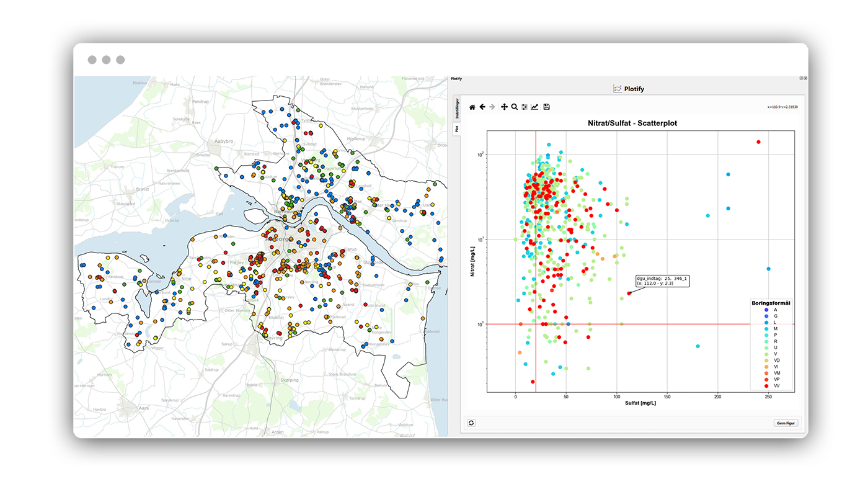Open Configure subplots sliders icon

tap(525, 107)
